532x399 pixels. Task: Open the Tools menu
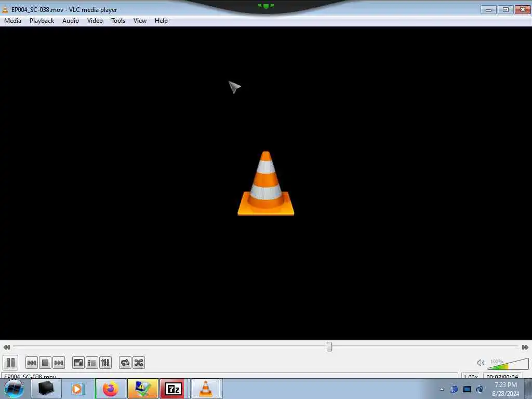click(x=118, y=21)
